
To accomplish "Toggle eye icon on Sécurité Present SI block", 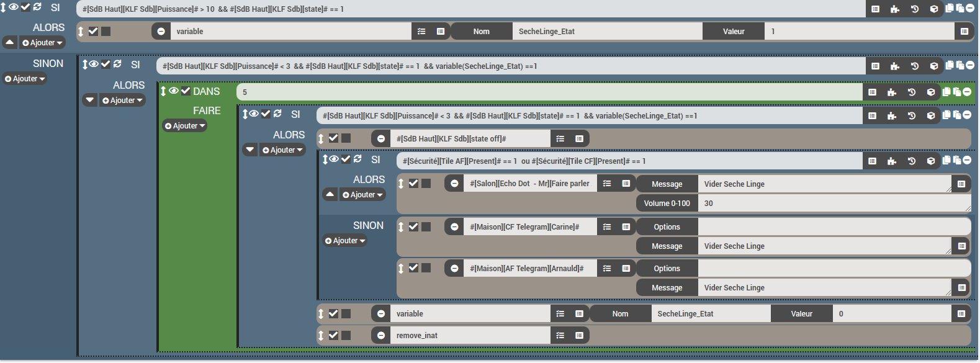I will (x=333, y=159).
